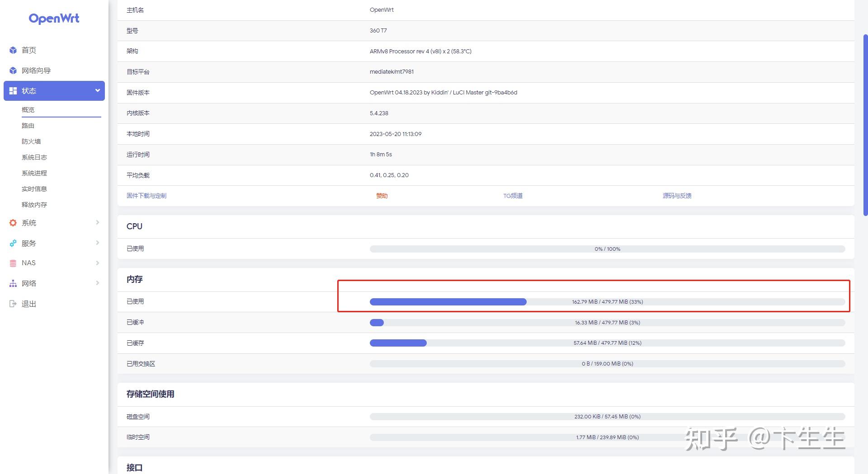Click the hostname value OpenWrt
This screenshot has height=474, width=868.
click(382, 10)
